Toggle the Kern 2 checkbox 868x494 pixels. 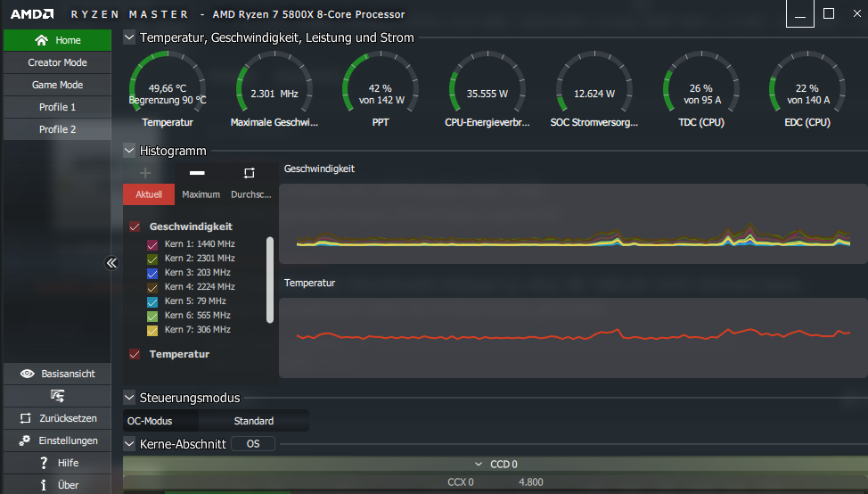(x=152, y=259)
